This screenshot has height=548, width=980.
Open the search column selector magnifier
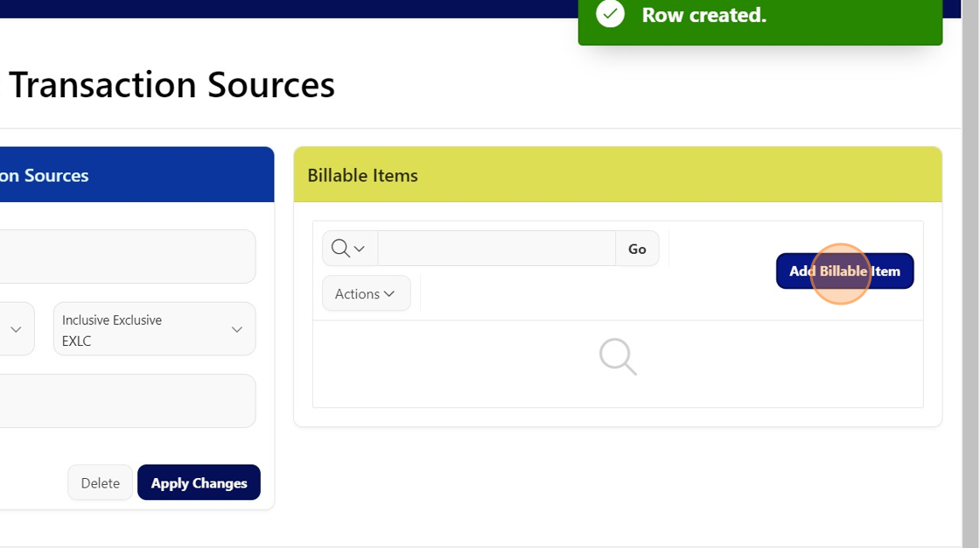[349, 249]
